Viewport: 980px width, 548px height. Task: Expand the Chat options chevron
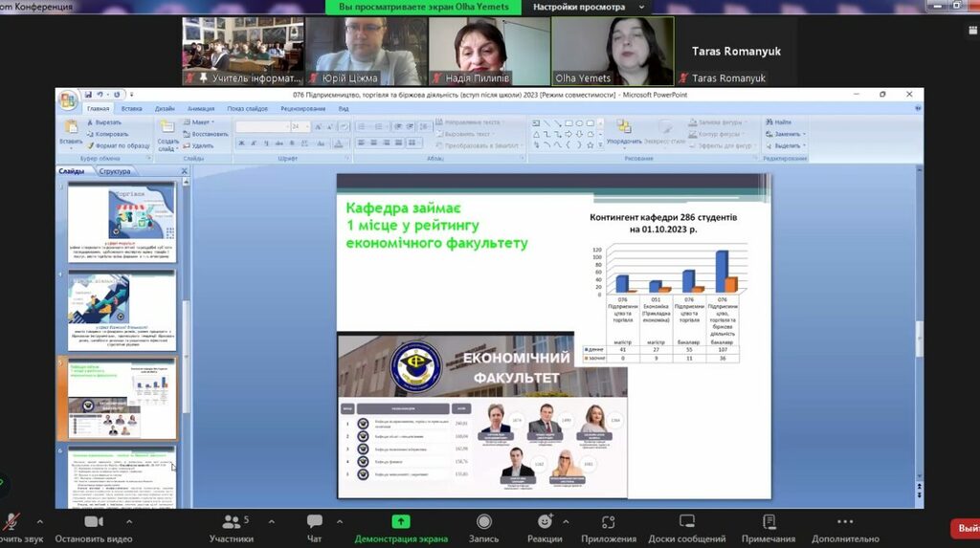340,522
